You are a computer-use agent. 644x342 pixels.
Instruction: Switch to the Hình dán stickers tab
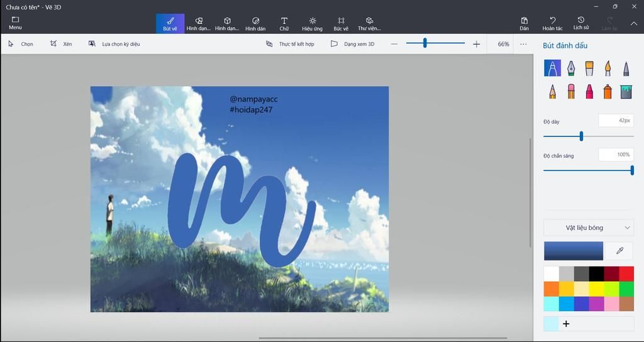pyautogui.click(x=255, y=23)
